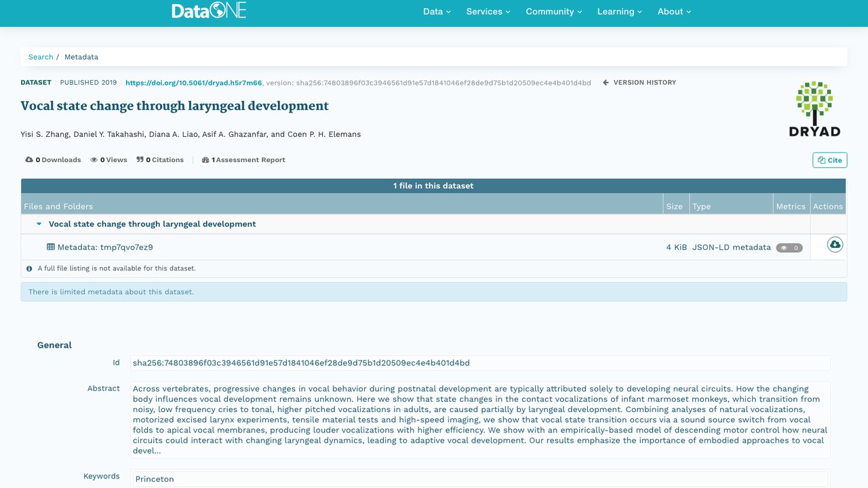Open the About dropdown menu

(x=674, y=12)
